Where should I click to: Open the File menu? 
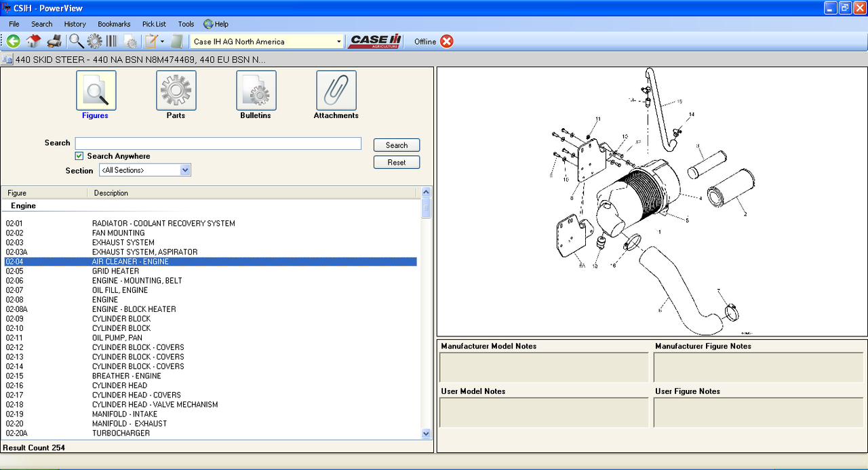(14, 24)
